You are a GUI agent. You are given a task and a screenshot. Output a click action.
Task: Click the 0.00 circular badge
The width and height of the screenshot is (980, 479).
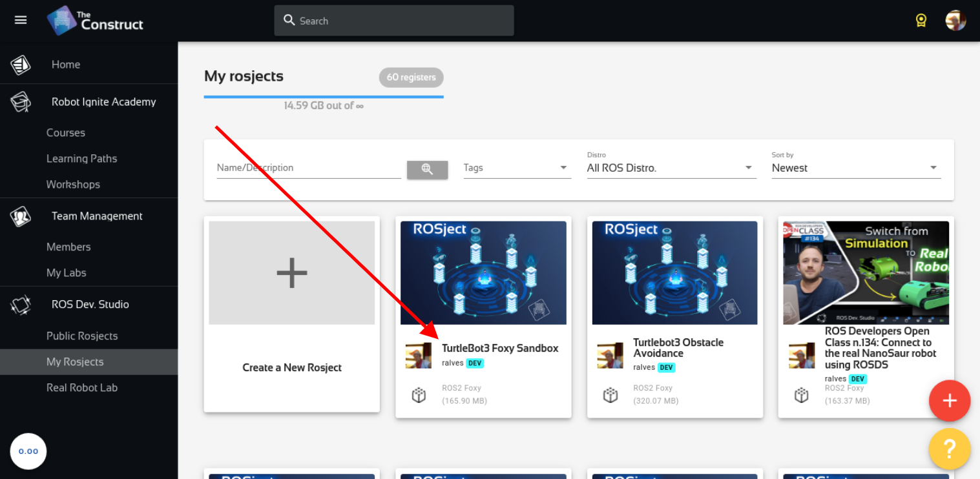coord(28,451)
